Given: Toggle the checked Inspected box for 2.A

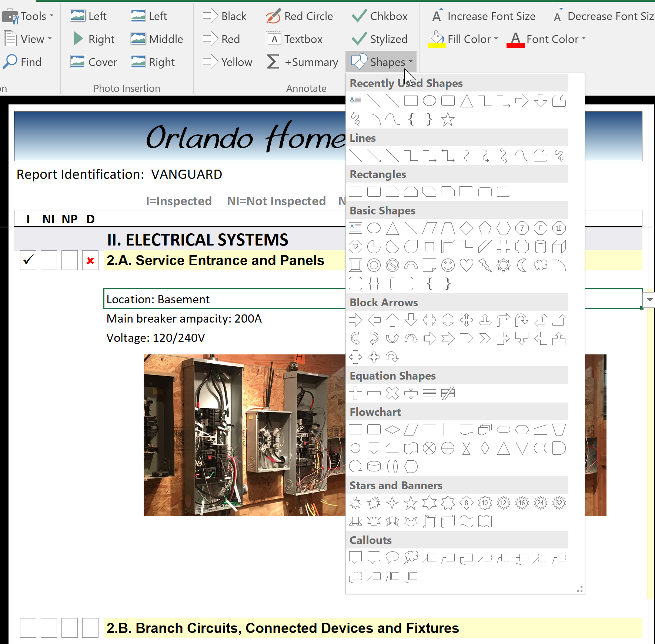Looking at the screenshot, I should (x=28, y=260).
